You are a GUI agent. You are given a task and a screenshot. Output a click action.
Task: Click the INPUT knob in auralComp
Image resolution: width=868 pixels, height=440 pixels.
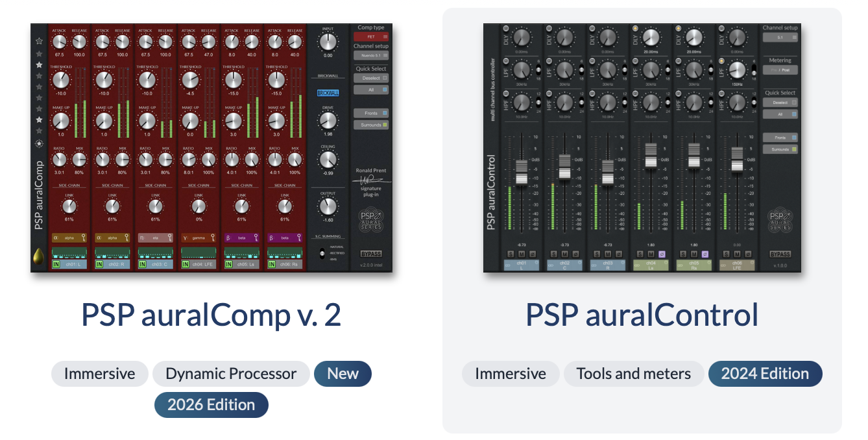tap(328, 42)
